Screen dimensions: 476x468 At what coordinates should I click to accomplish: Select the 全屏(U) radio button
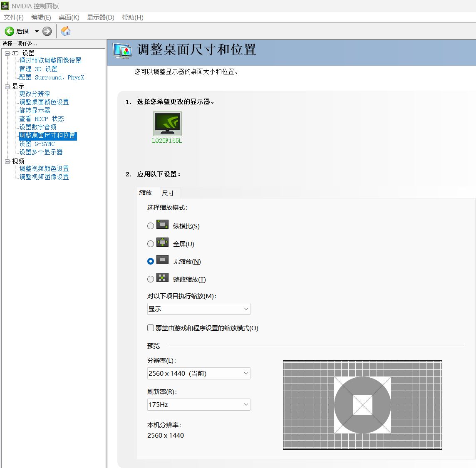point(151,244)
